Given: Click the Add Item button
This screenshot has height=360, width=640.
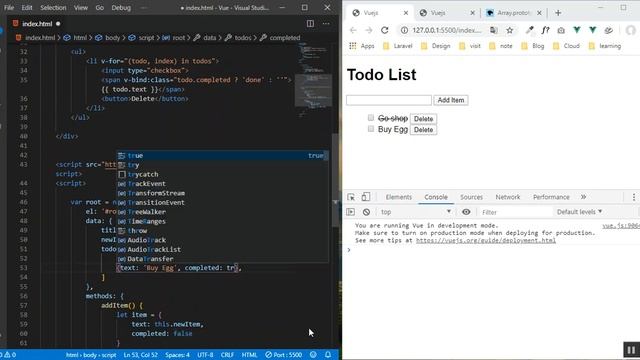Looking at the screenshot, I should [451, 100].
